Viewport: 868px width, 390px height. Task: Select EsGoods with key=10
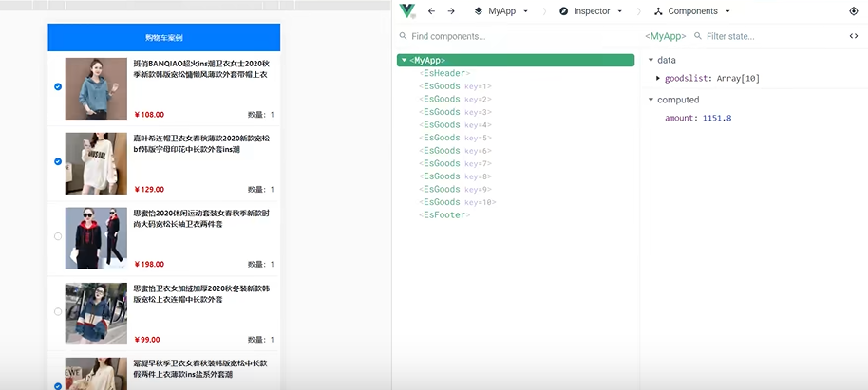457,202
